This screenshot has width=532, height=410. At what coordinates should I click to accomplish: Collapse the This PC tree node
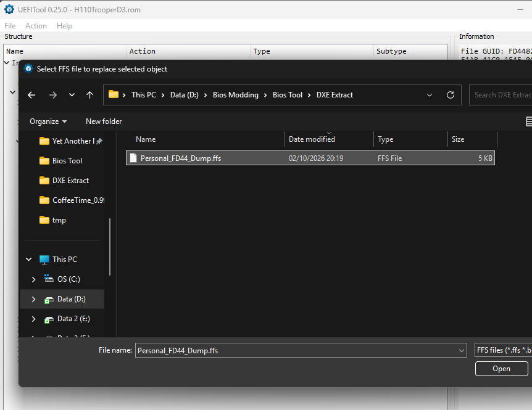29,260
